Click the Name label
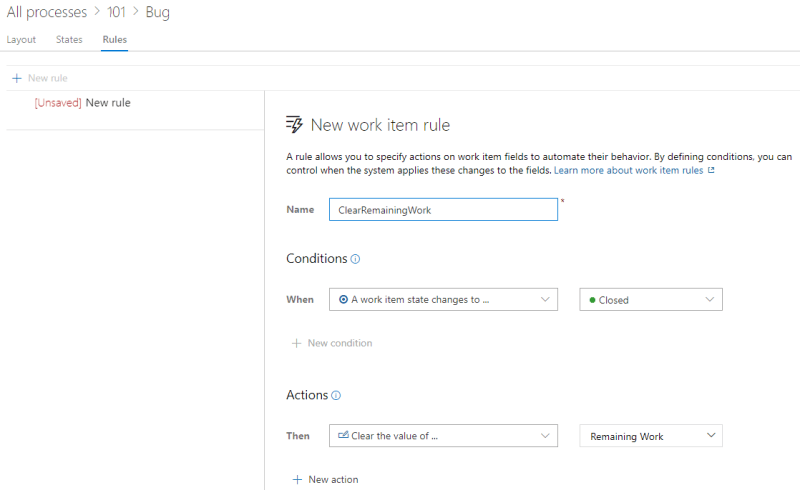The image size is (800, 490). pos(300,210)
